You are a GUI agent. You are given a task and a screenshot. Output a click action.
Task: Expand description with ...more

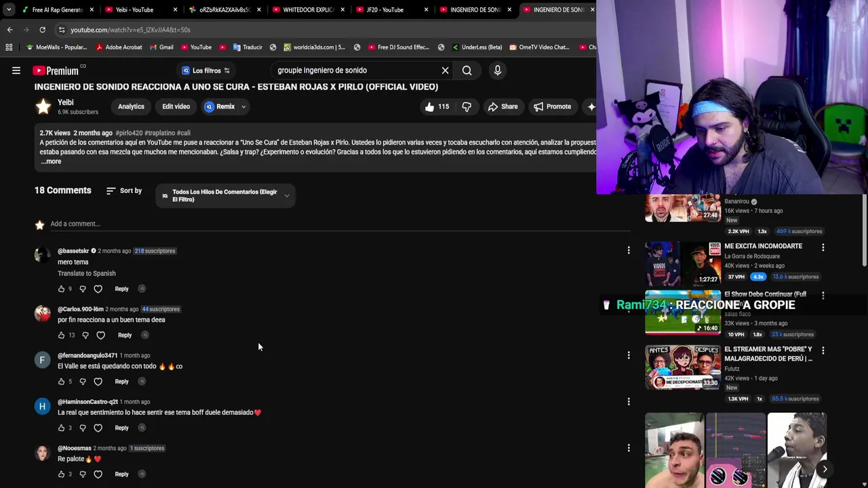pyautogui.click(x=52, y=161)
